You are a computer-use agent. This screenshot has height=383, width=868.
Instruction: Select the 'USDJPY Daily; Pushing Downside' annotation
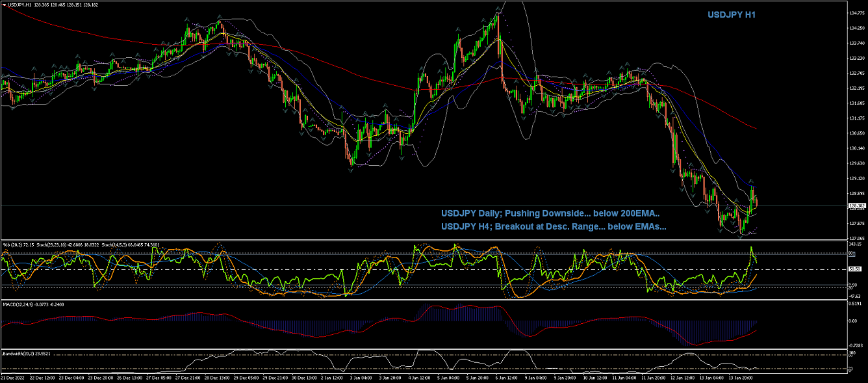tap(550, 213)
